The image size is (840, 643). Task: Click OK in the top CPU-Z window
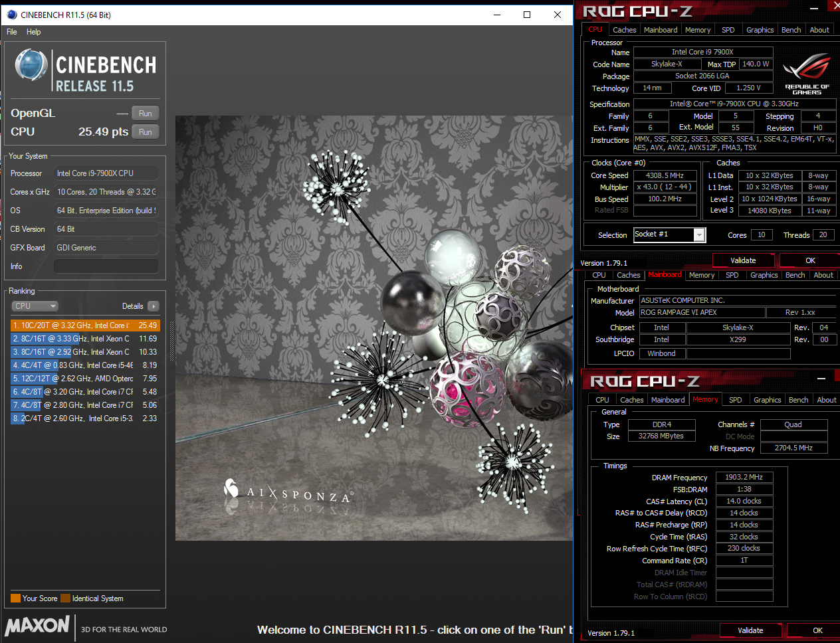pos(810,260)
